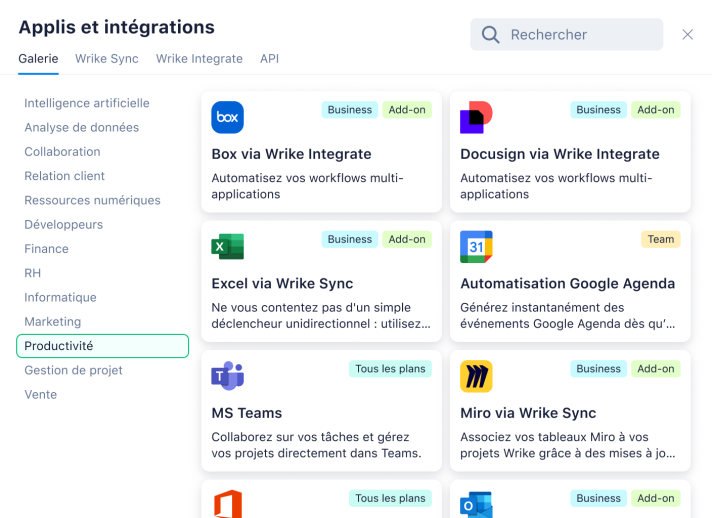Screen dimensions: 712x518
Task: Click Add-on badge on Miro card
Action: point(656,369)
